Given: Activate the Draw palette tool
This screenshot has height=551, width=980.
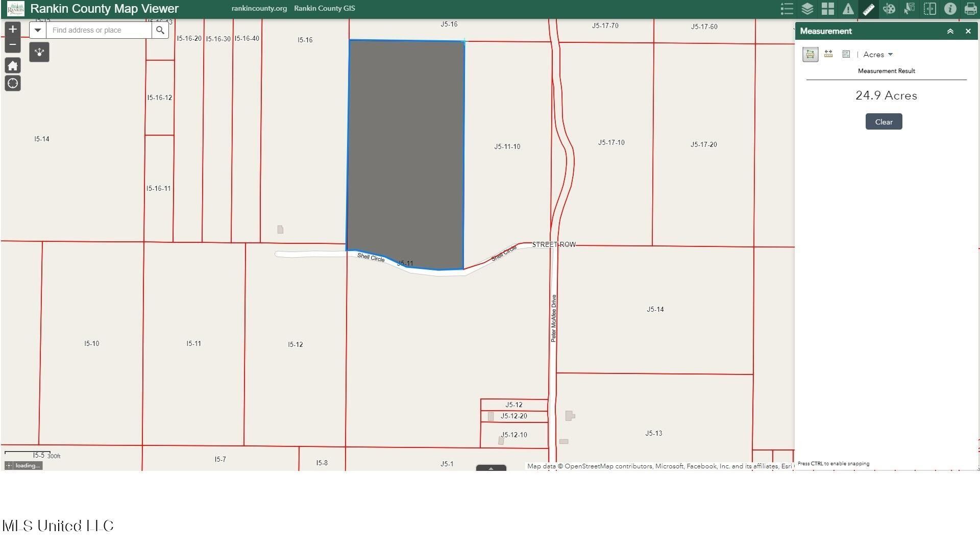Looking at the screenshot, I should coord(889,9).
